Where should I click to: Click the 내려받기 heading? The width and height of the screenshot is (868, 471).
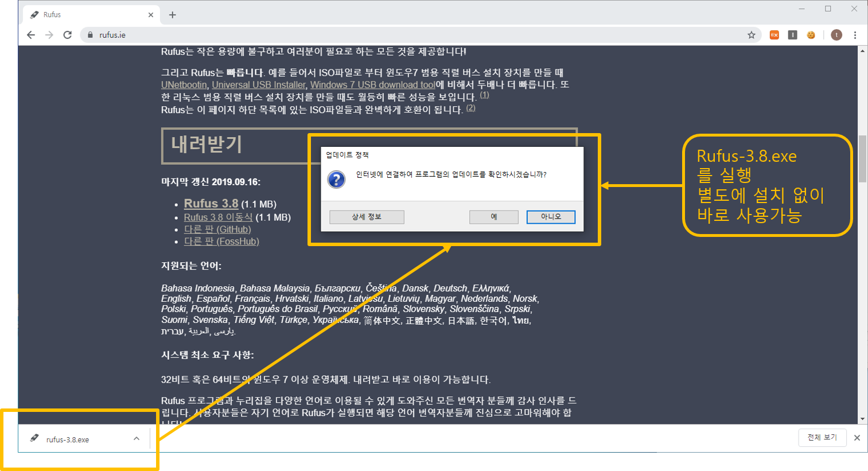[207, 144]
